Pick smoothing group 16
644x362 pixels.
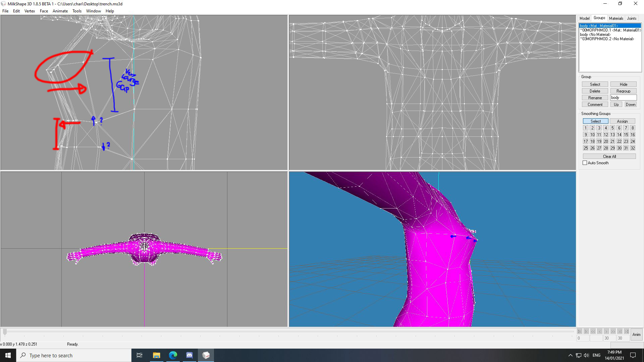click(633, 135)
